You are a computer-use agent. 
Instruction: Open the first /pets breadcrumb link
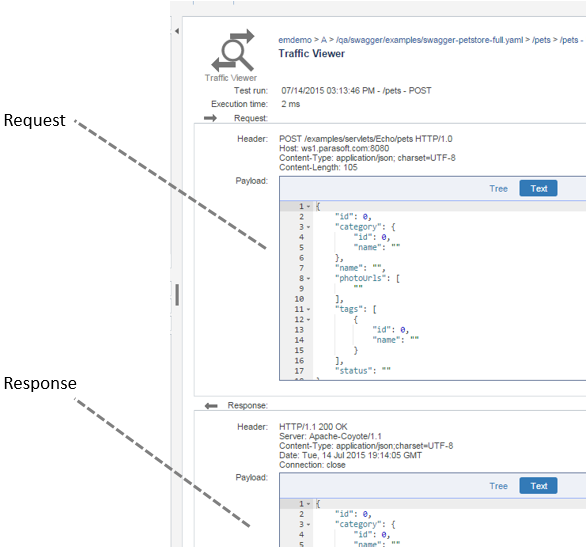pos(541,40)
